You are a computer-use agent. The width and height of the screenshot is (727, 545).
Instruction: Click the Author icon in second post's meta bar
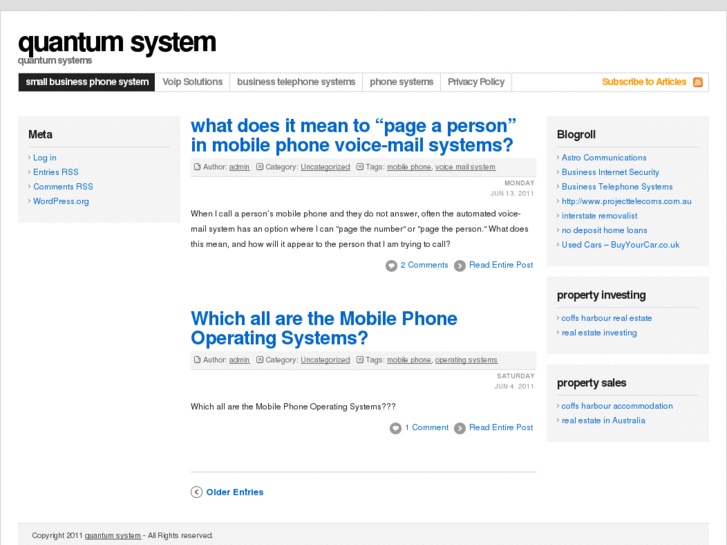click(x=197, y=359)
